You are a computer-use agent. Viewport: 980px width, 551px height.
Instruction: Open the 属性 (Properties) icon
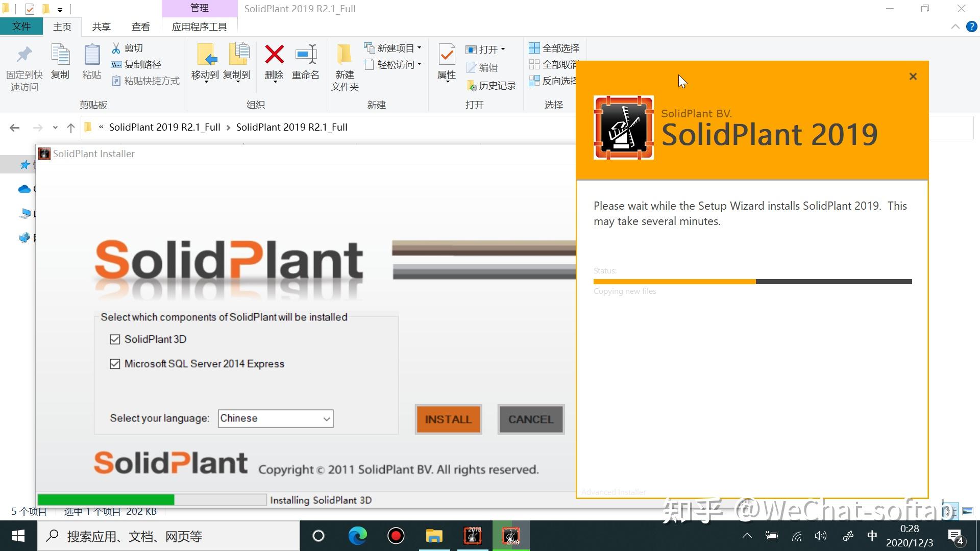pyautogui.click(x=446, y=63)
